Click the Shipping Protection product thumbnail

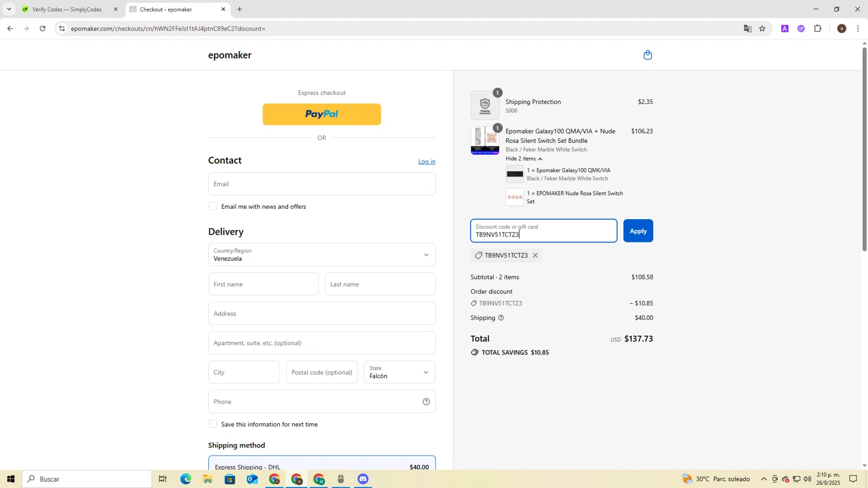click(485, 105)
